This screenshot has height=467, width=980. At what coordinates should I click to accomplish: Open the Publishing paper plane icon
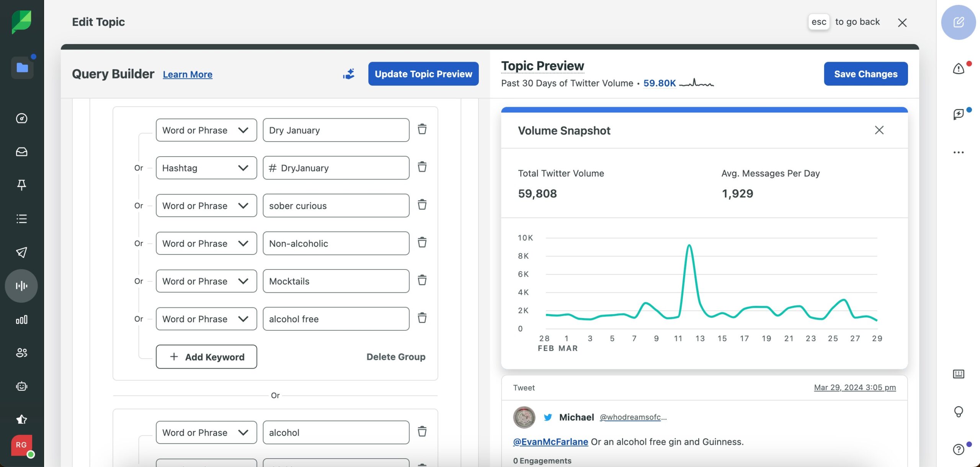[21, 252]
